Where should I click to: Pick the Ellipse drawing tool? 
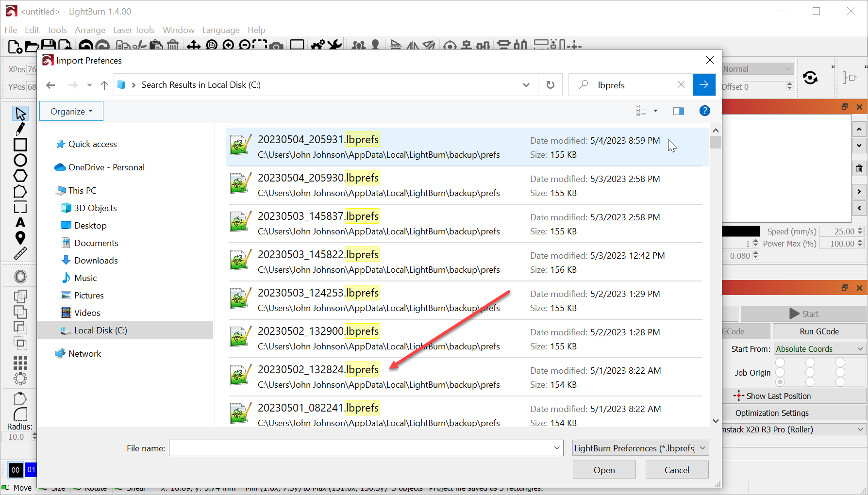coord(20,160)
